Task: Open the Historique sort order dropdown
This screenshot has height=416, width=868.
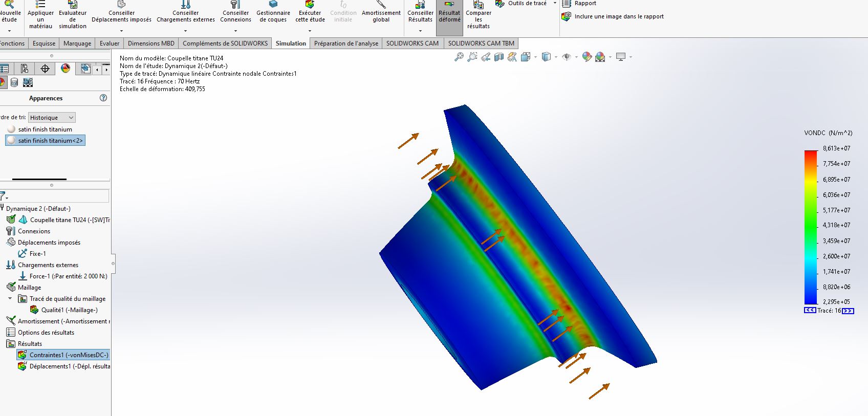Action: click(x=52, y=118)
